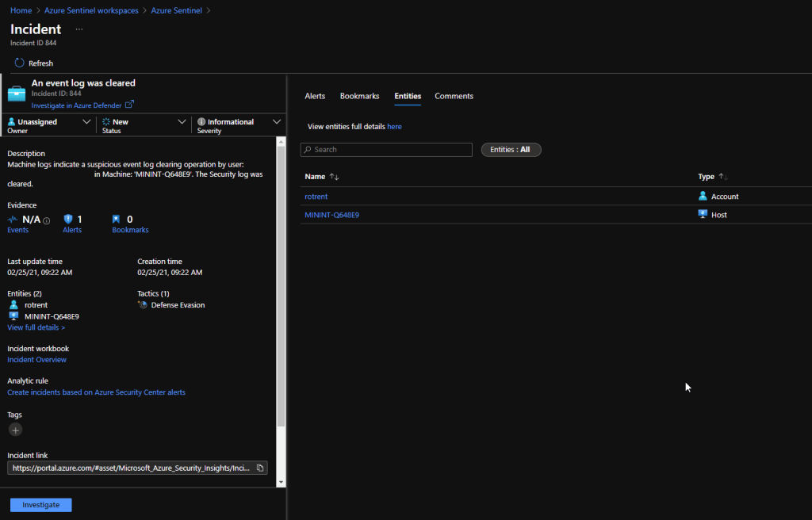This screenshot has height=520, width=812.
Task: Click the details panel scrollbar thumb
Action: (282, 287)
